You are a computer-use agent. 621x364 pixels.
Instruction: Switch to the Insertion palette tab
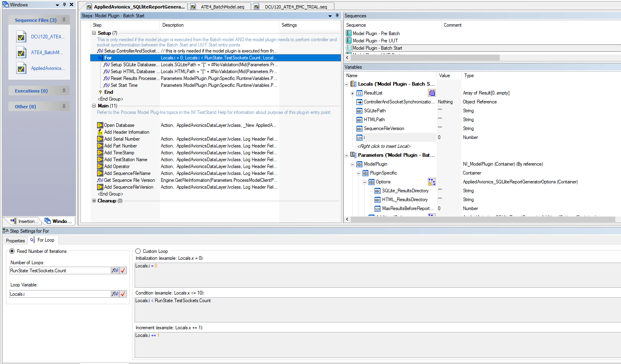(24, 221)
